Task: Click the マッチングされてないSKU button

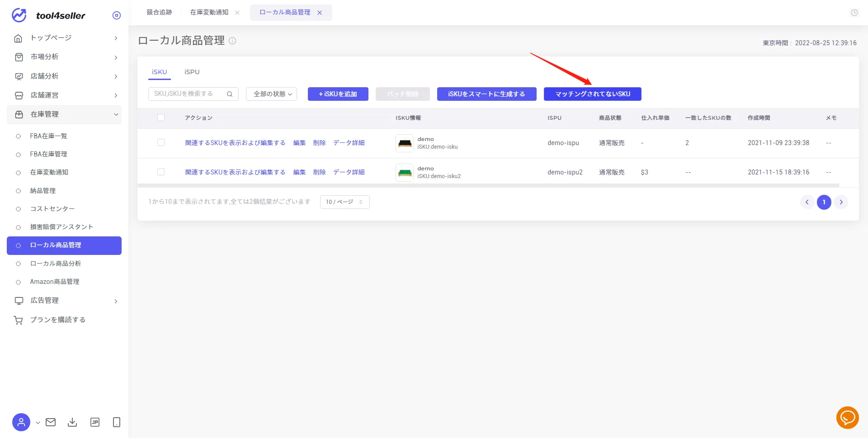Action: (x=593, y=94)
